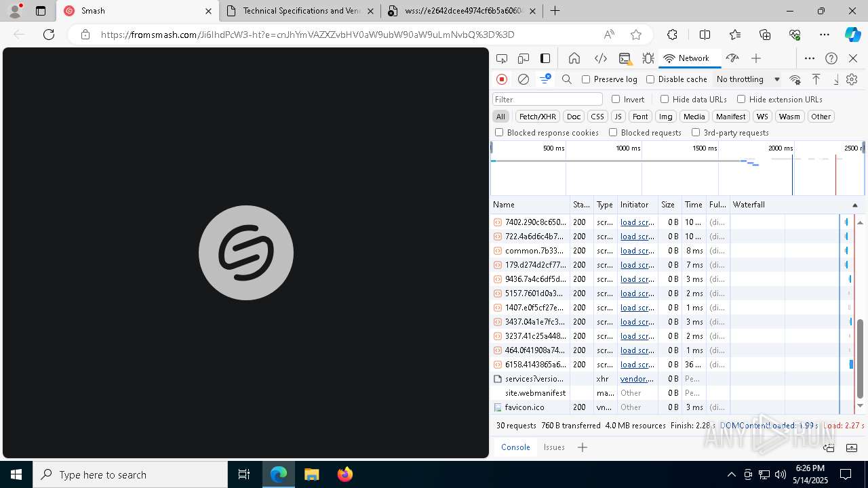868x488 pixels.
Task: Sort by Size column header
Action: 670,205
